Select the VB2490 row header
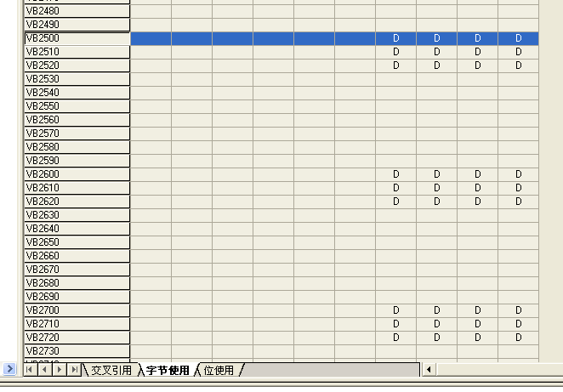The image size is (563, 392). pos(77,25)
